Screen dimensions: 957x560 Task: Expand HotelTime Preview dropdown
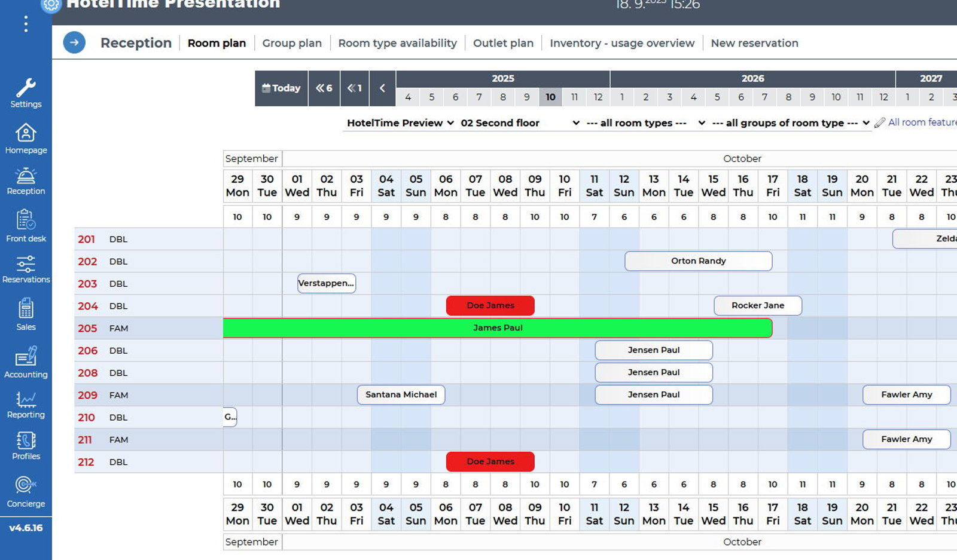400,123
